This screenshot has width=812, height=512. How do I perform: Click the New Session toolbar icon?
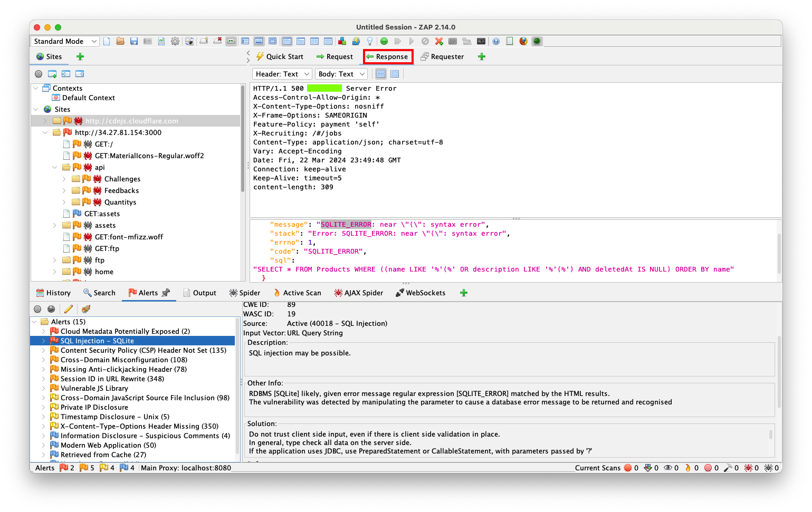click(x=107, y=41)
